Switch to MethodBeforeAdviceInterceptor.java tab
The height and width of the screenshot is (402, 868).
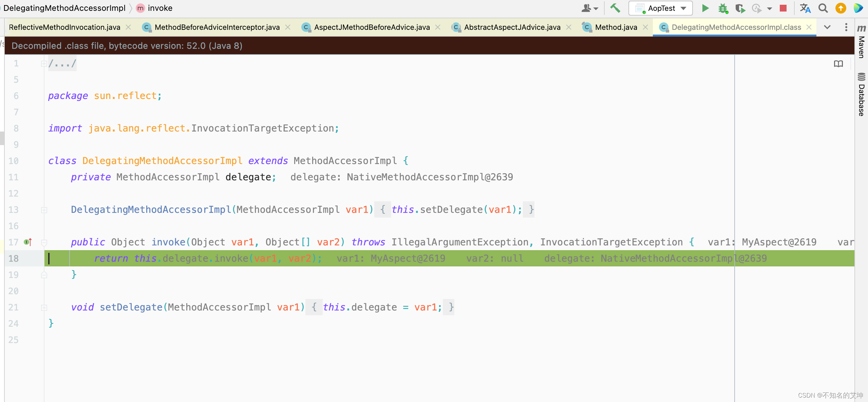217,27
